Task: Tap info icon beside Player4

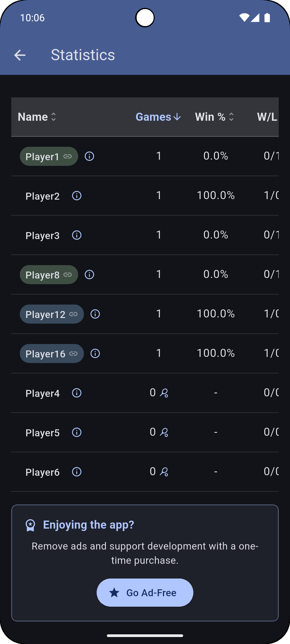Action: point(77,393)
